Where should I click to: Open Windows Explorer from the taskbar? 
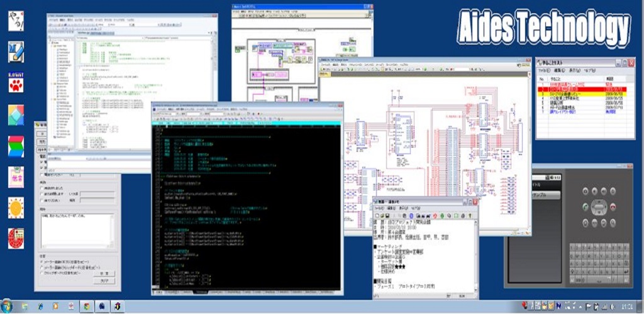pos(25,306)
